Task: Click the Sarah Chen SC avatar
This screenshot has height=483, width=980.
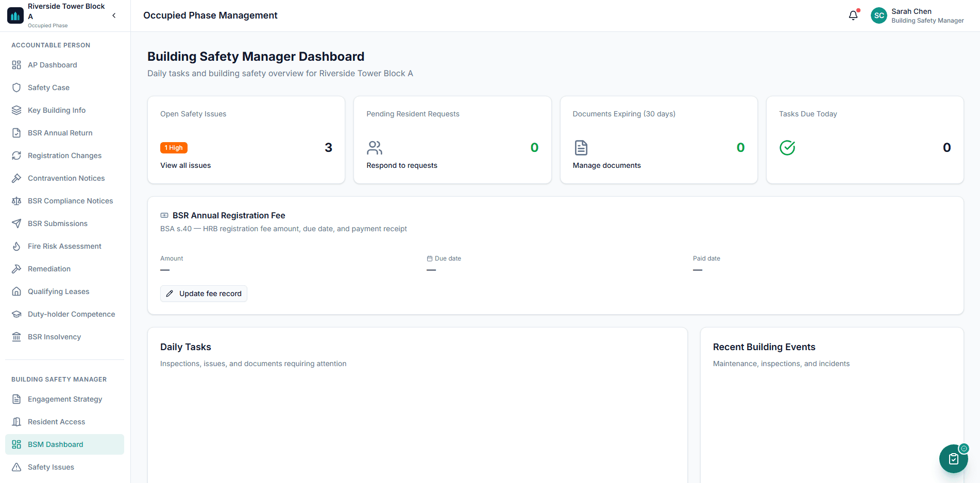Action: pos(879,15)
